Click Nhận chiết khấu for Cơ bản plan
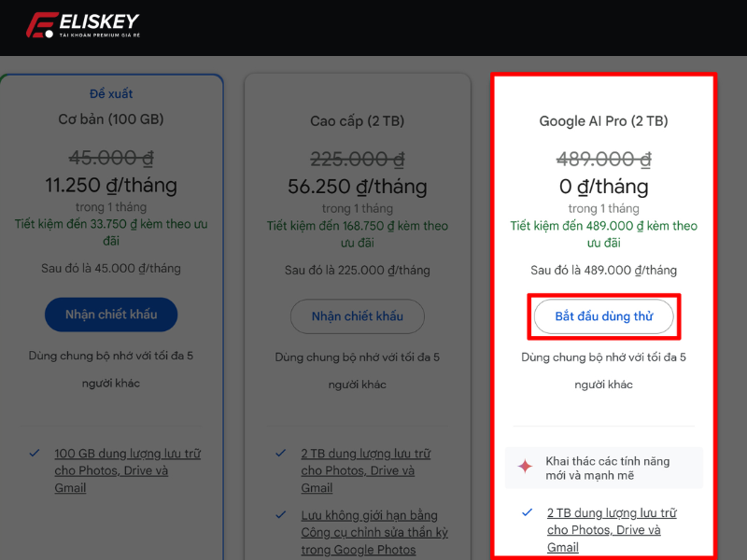 [111, 315]
